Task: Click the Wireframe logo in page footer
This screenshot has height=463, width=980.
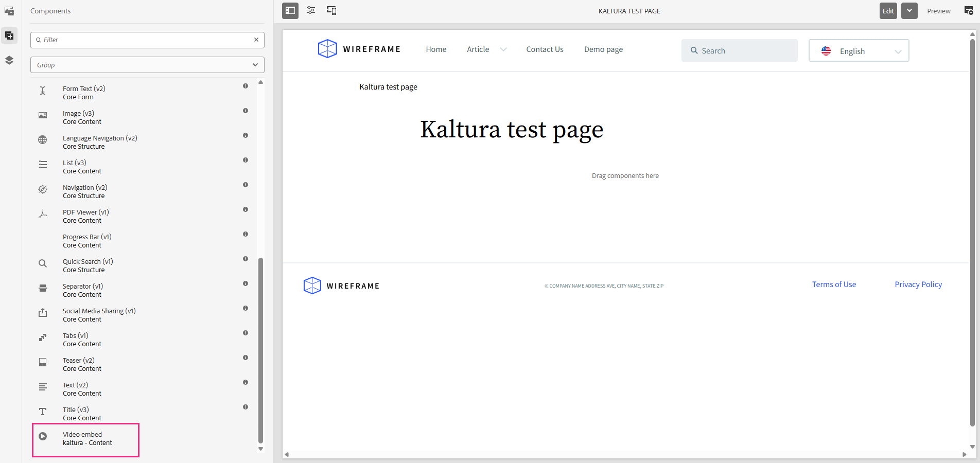Action: point(341,286)
